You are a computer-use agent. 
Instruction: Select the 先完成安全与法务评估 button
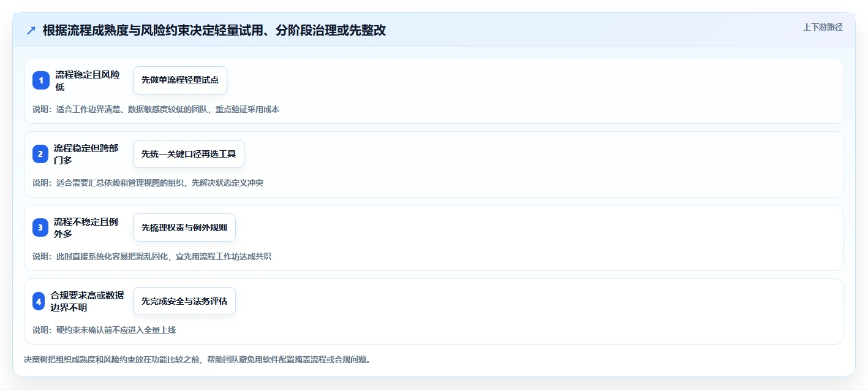tap(184, 301)
